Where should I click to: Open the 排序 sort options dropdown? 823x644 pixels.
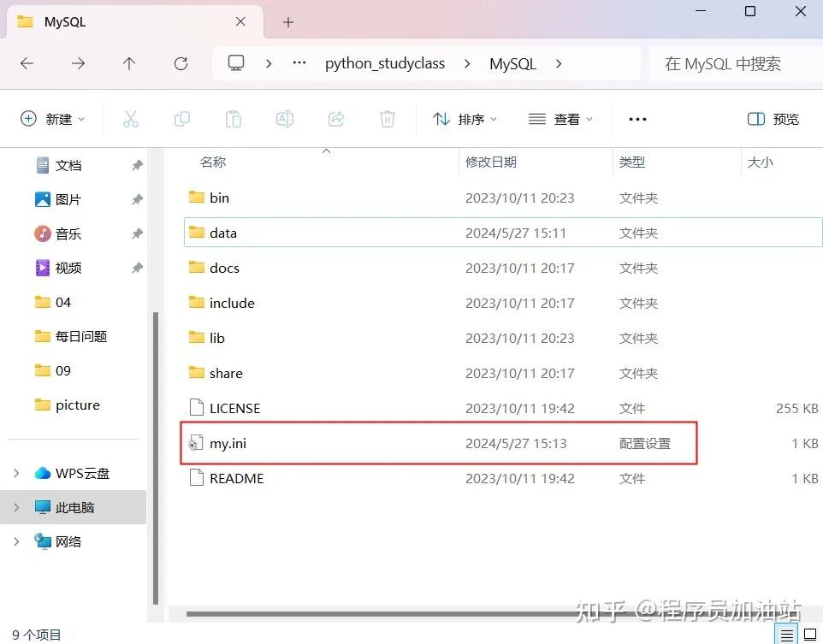point(465,119)
